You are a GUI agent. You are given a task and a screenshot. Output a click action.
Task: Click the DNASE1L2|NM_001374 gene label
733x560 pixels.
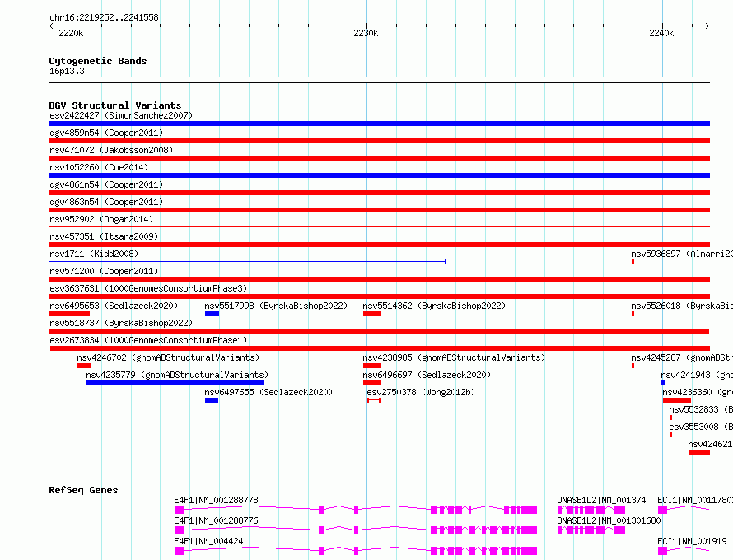tap(601, 500)
